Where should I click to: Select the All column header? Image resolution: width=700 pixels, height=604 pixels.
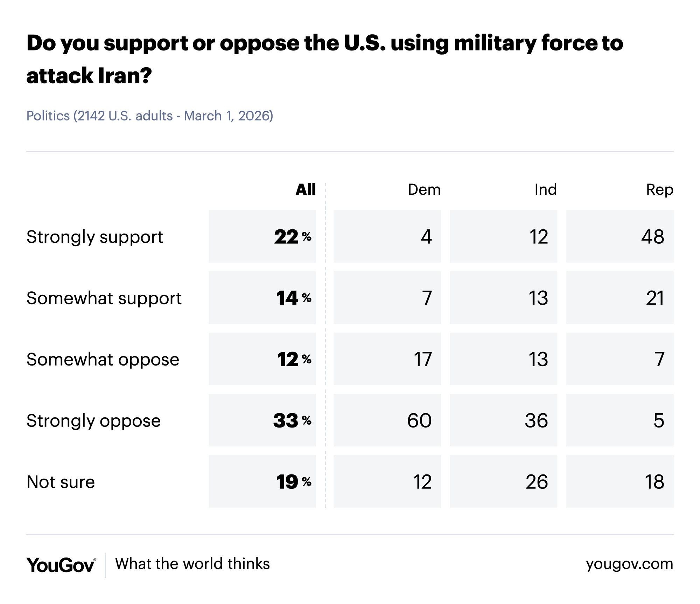pyautogui.click(x=306, y=190)
